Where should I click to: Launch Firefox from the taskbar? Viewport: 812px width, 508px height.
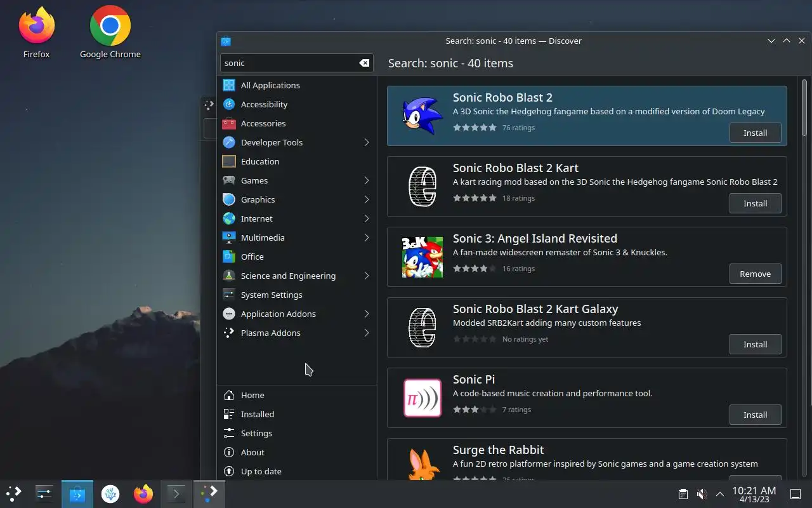click(143, 493)
